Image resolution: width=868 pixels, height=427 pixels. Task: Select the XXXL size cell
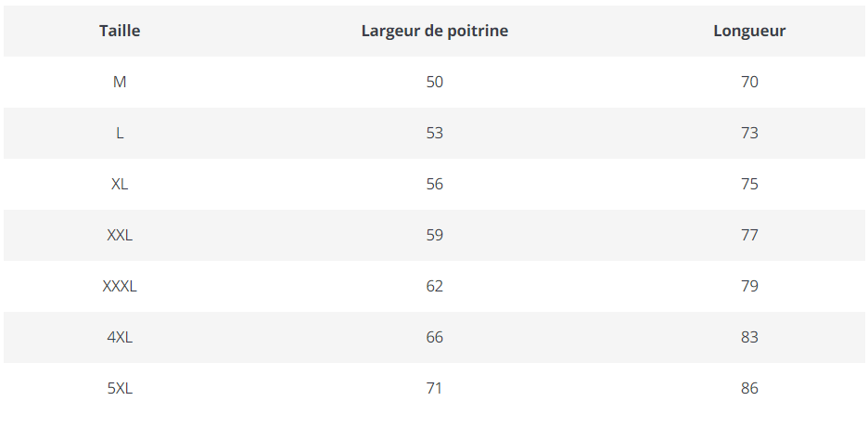[x=120, y=286]
